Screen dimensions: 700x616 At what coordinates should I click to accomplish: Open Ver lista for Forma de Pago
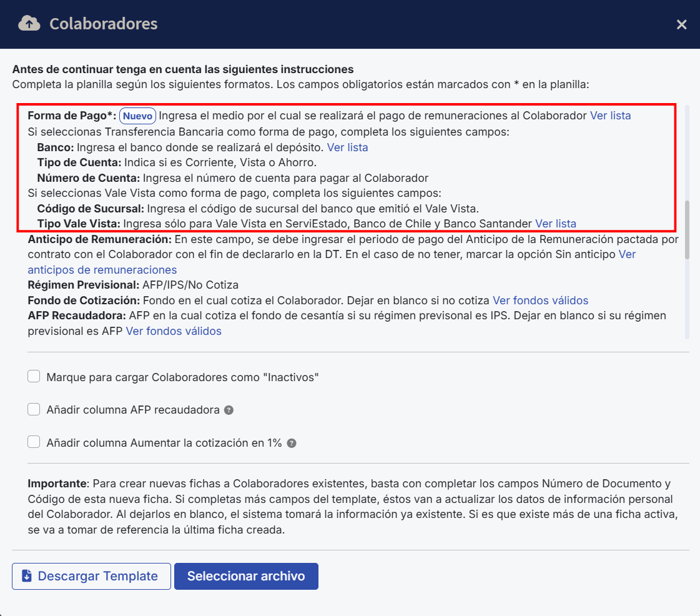[611, 116]
